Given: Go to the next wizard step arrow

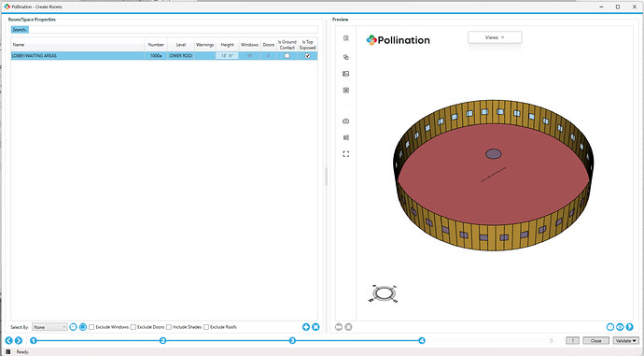Looking at the screenshot, I should pyautogui.click(x=19, y=340).
